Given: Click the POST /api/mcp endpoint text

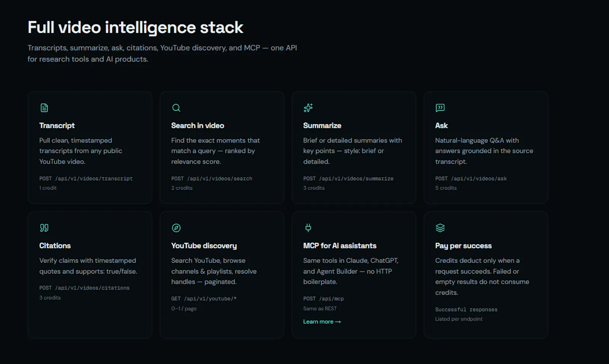Looking at the screenshot, I should (x=324, y=299).
